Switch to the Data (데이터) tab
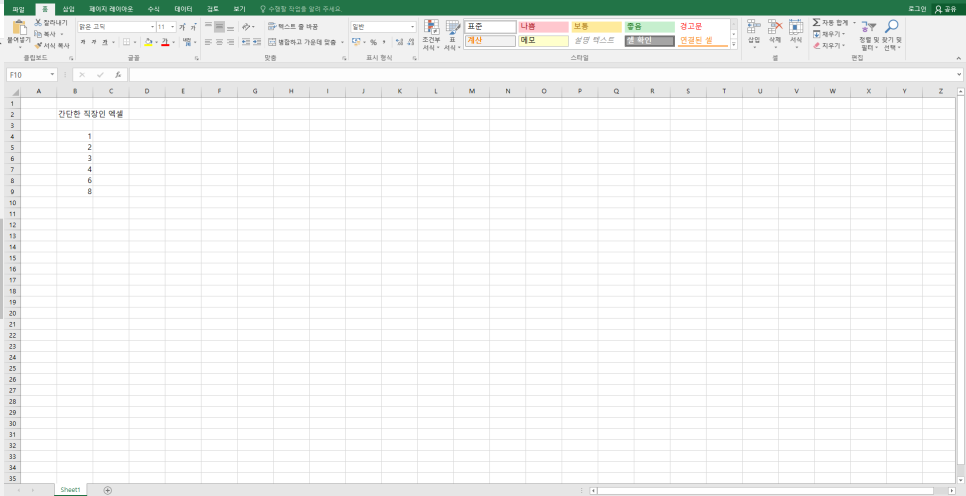This screenshot has width=966, height=496. click(184, 9)
